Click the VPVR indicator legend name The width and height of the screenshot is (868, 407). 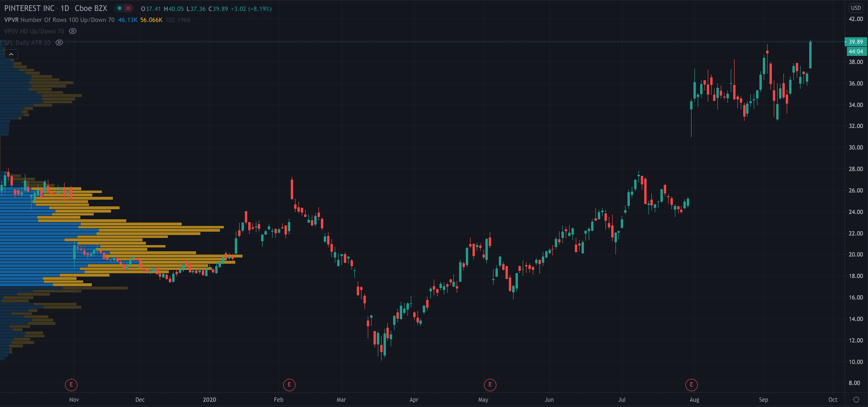tap(11, 20)
